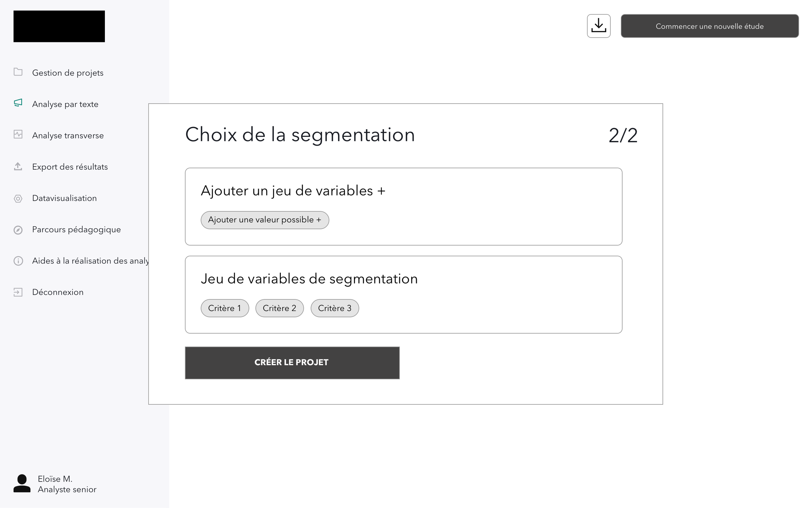Screen dimensions: 812x508
Task: Click the user avatar icon for Eloïse M.
Action: coord(22,484)
